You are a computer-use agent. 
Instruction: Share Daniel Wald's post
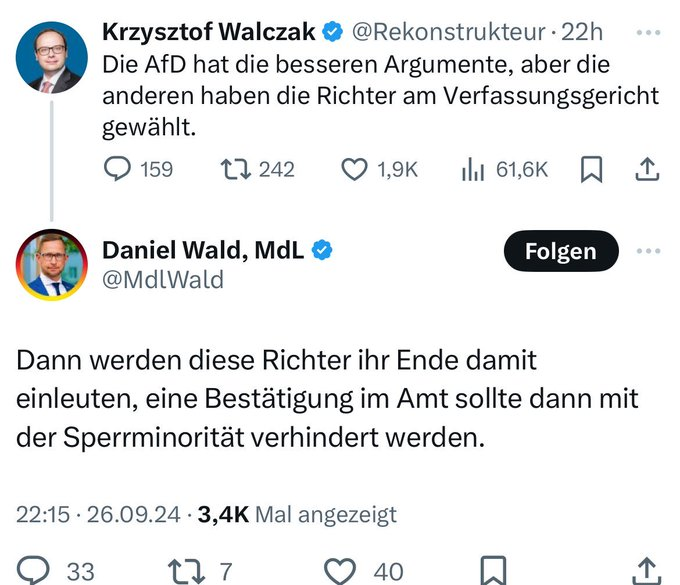(x=647, y=571)
